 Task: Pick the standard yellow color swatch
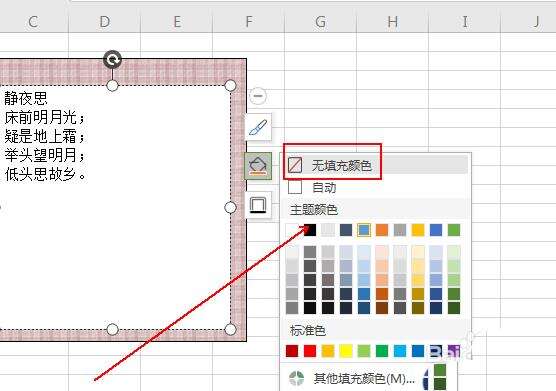346,351
